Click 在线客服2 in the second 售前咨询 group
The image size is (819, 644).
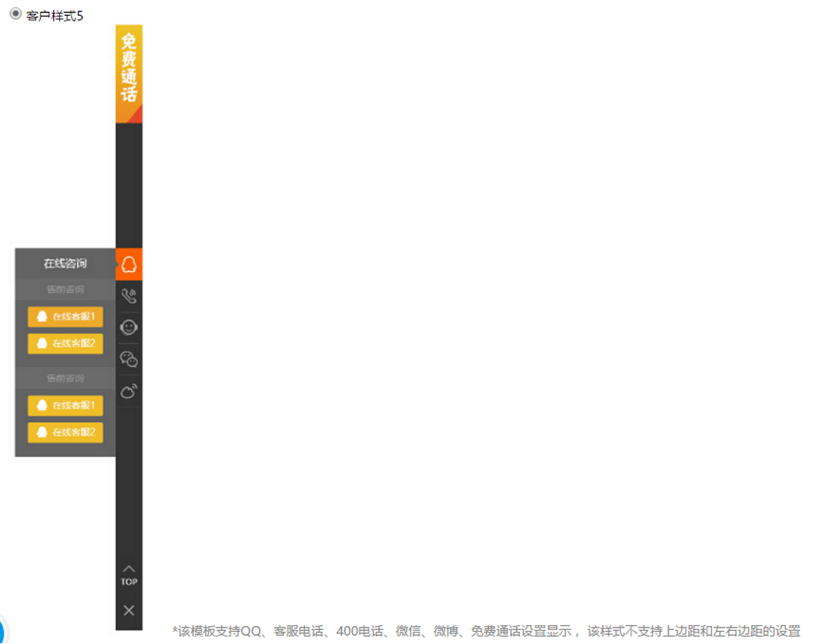66,433
